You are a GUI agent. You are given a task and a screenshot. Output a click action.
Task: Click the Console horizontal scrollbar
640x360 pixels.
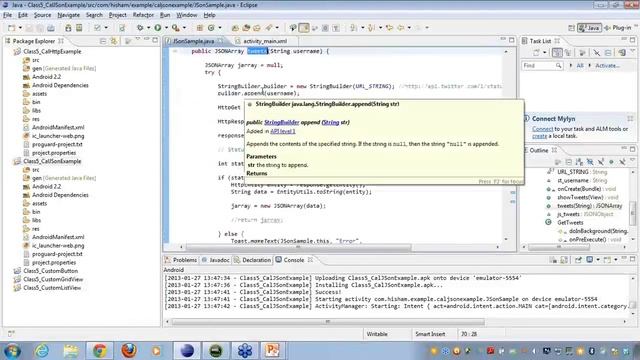pyautogui.click(x=328, y=322)
